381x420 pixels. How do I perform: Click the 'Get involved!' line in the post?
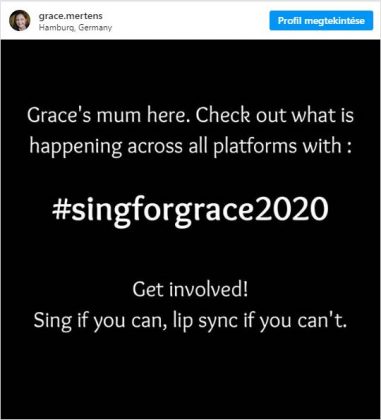[x=190, y=289]
